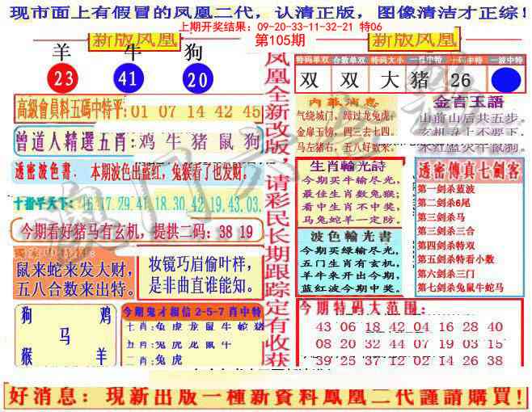Click the blue ball numbered 20

click(x=198, y=78)
